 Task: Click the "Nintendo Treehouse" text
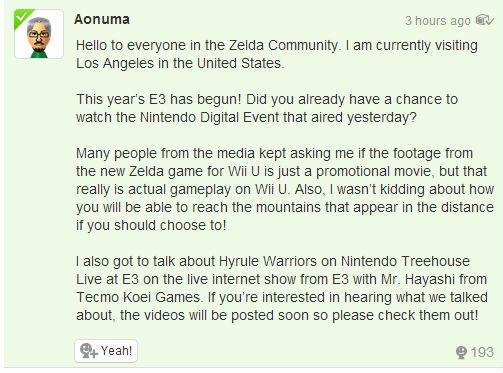click(405, 261)
